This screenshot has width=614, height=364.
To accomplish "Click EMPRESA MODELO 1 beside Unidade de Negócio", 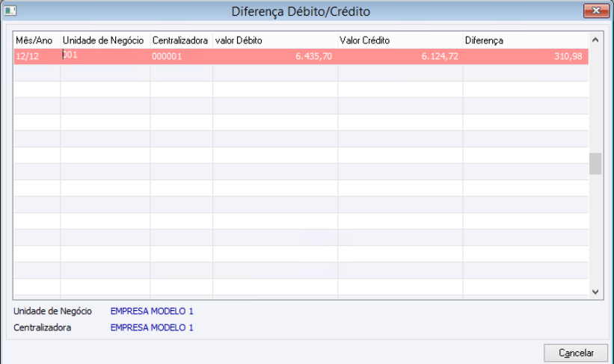I will click(x=152, y=311).
